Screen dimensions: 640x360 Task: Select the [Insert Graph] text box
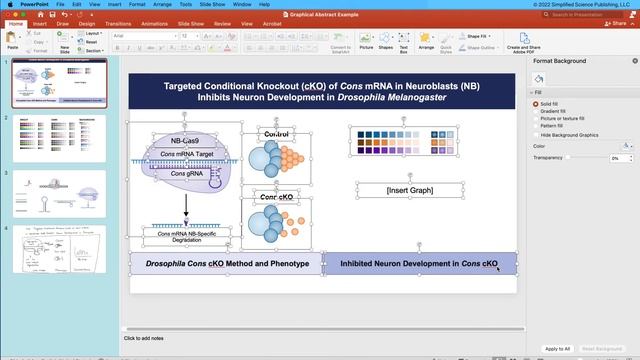(x=410, y=190)
